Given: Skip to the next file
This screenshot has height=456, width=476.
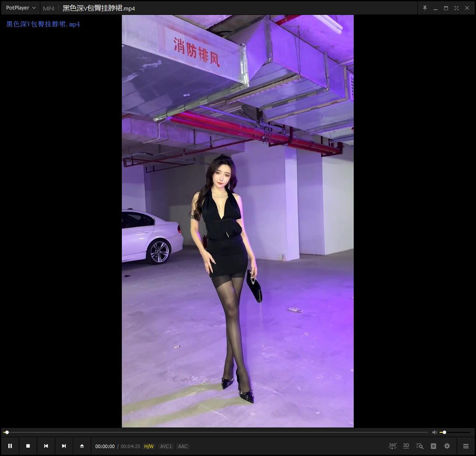Looking at the screenshot, I should click(64, 446).
